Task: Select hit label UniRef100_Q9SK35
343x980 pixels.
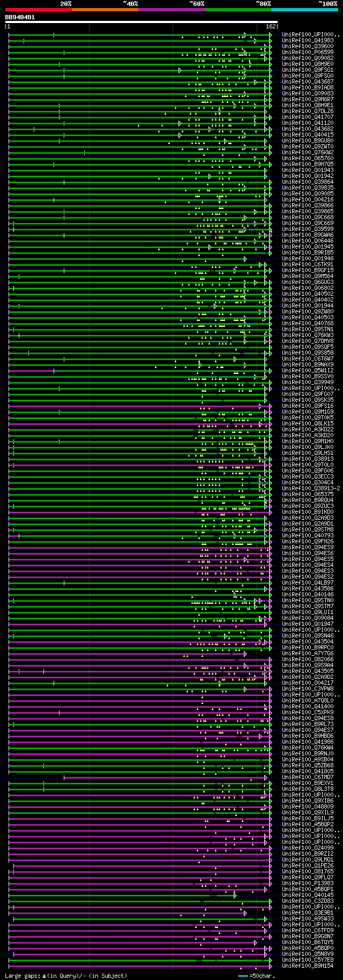Action: 308,400
